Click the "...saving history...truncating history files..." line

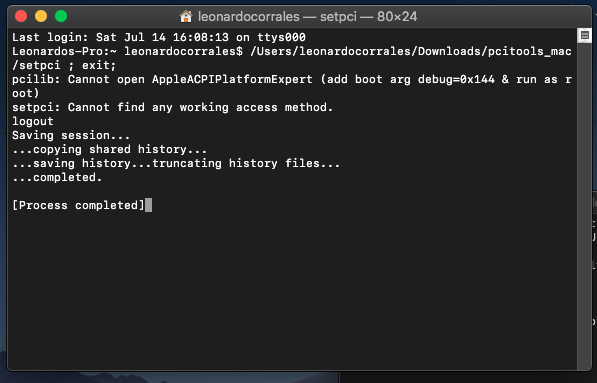[x=176, y=163]
